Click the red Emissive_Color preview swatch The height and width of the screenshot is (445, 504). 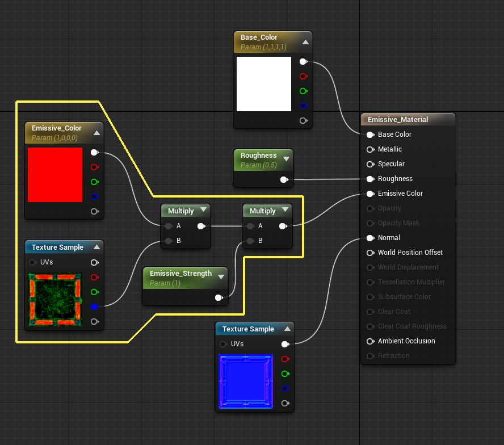(55, 175)
